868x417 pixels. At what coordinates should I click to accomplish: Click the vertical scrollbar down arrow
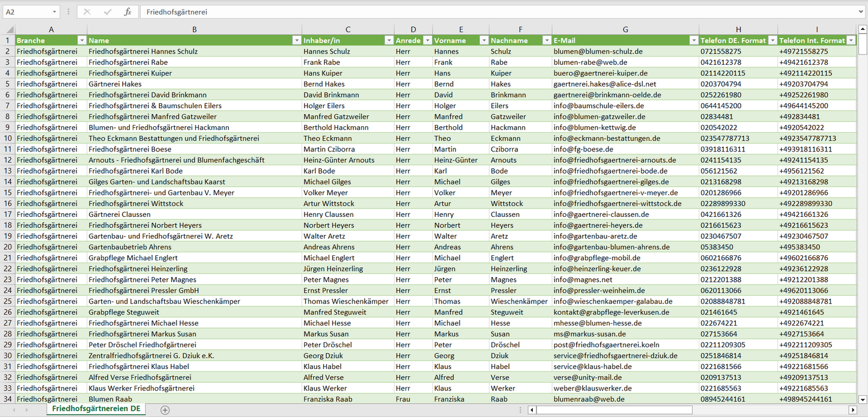point(863,398)
